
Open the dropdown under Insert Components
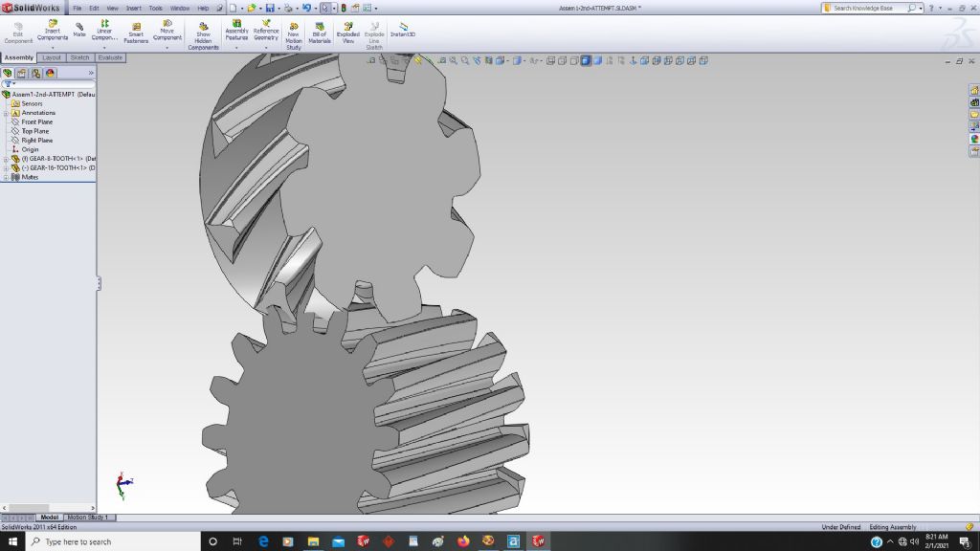[x=53, y=47]
